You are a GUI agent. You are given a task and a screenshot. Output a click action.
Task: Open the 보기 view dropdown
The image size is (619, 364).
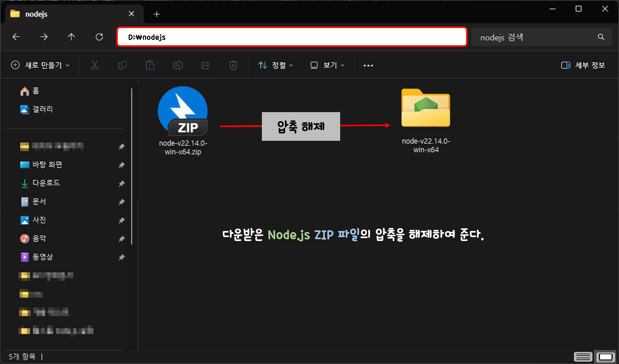(327, 65)
